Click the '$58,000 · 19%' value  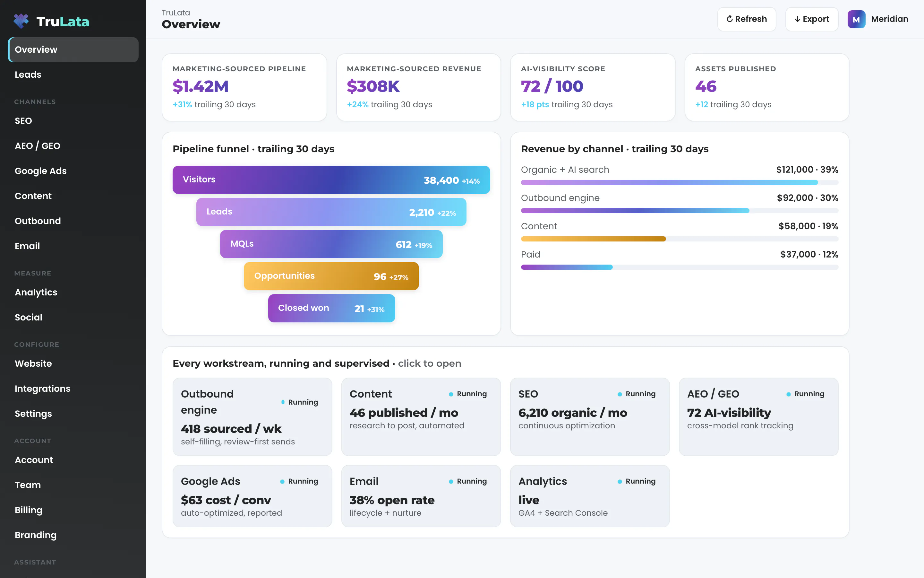click(x=808, y=226)
